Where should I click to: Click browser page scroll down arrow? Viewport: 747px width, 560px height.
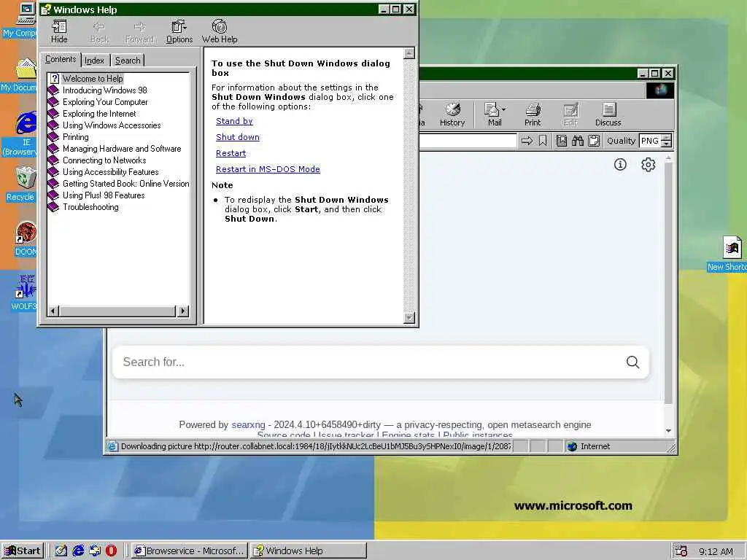(x=668, y=430)
